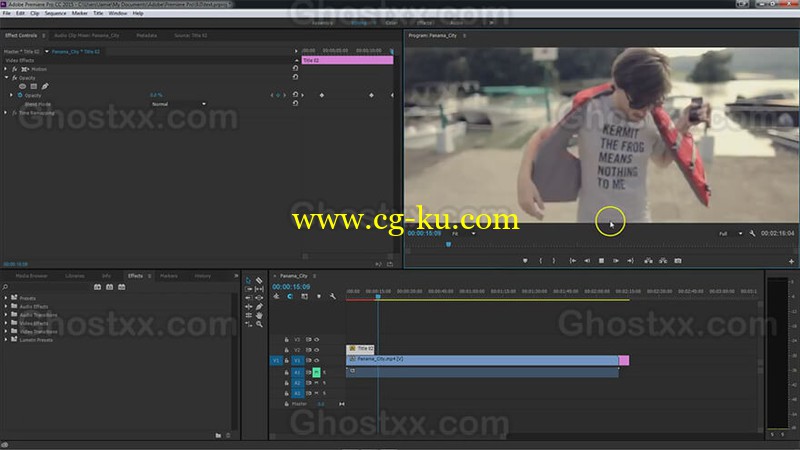The image size is (800, 450).
Task: Open the Marker menu
Action: click(80, 13)
